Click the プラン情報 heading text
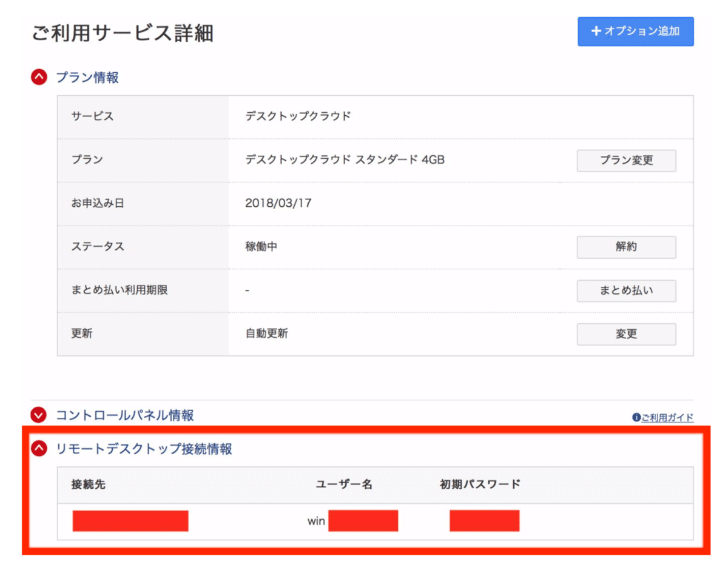The height and width of the screenshot is (570, 728). coord(87,78)
